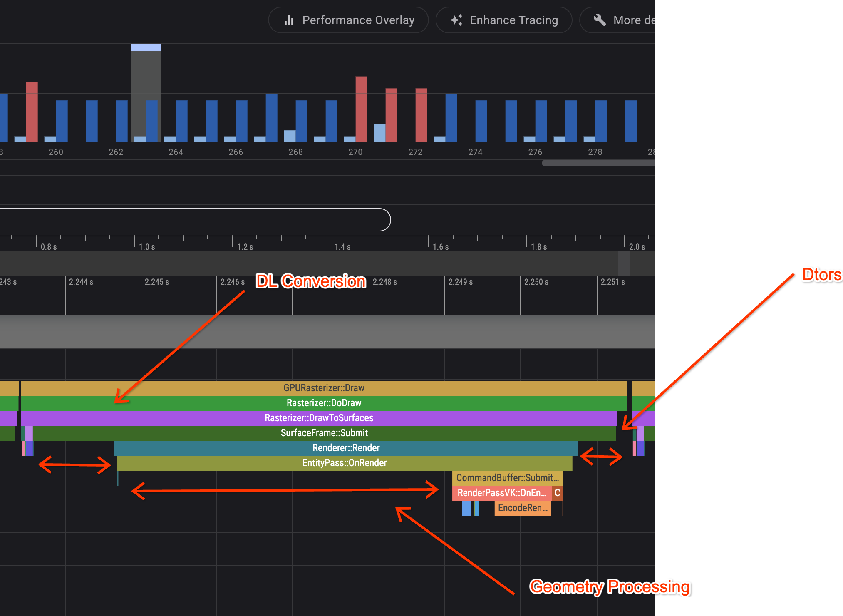This screenshot has height=616, width=843.
Task: Click the bar chart icon on Performance Overlay
Action: tap(289, 20)
